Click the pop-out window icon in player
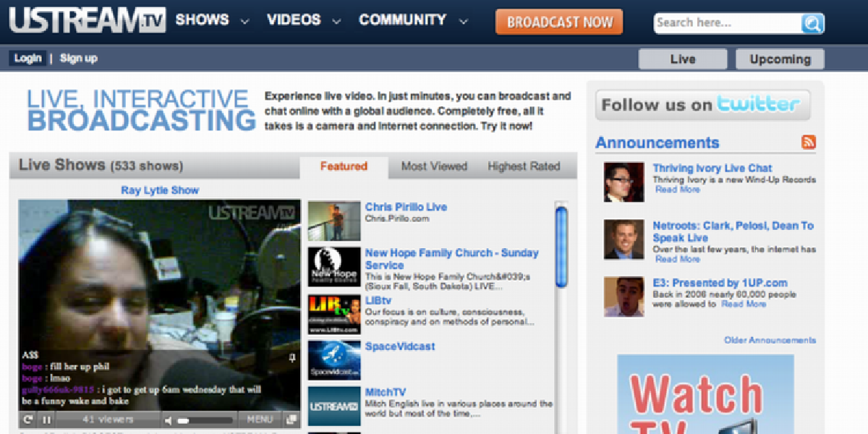 [291, 420]
